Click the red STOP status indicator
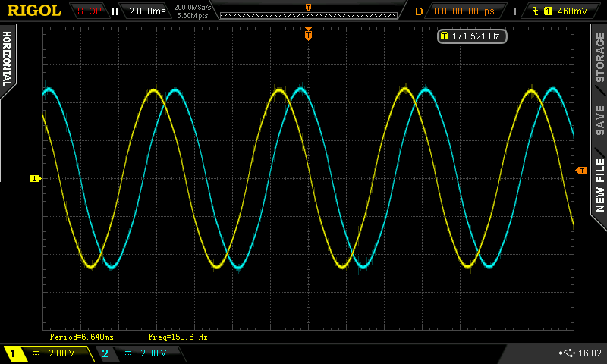 pos(89,11)
